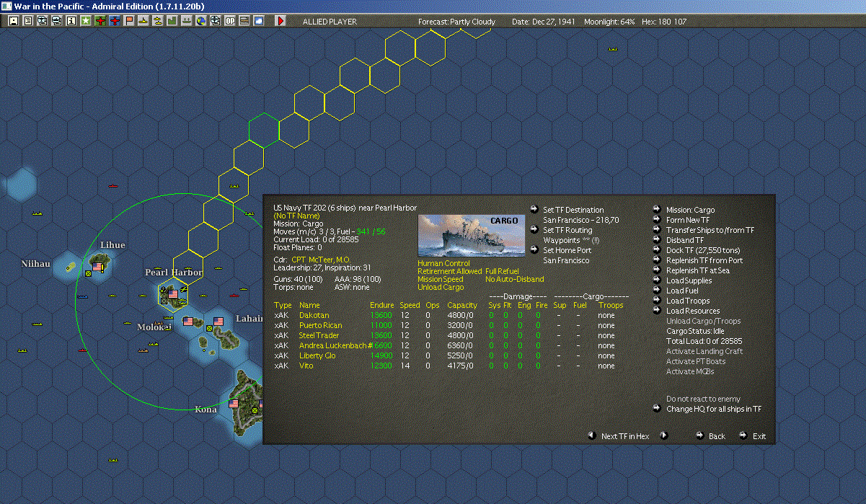Click arrow beside Set Home Port
Viewport: 866px width, 504px height.
534,249
